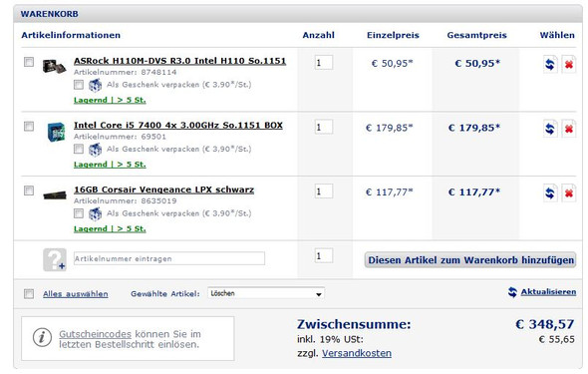Viewport: 588px width, 374px height.
Task: Click the Corsair Vengeance RAM thumbnail
Action: click(55, 195)
